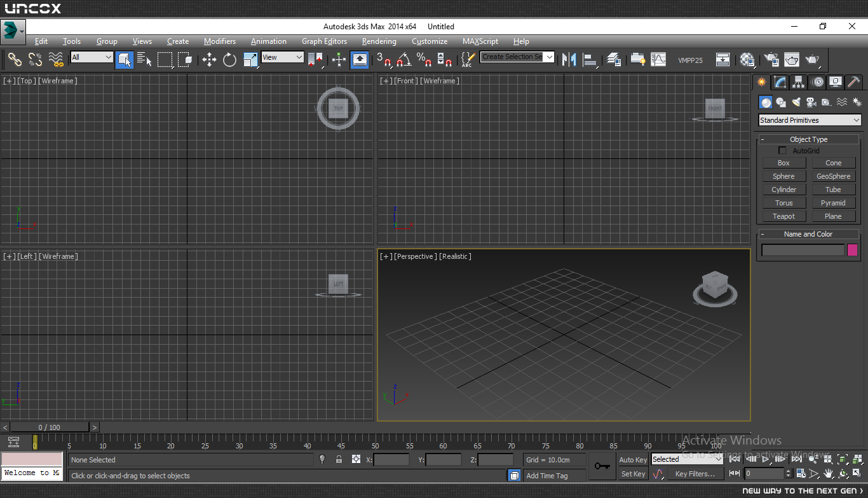Viewport: 868px width, 498px height.
Task: Open the Realistic shading viewport menu
Action: point(455,256)
